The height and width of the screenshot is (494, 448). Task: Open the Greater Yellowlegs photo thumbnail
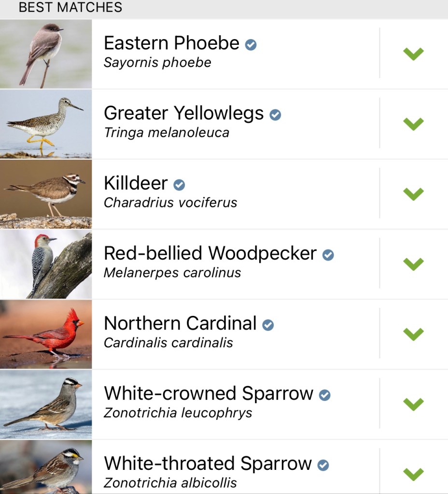pyautogui.click(x=46, y=124)
